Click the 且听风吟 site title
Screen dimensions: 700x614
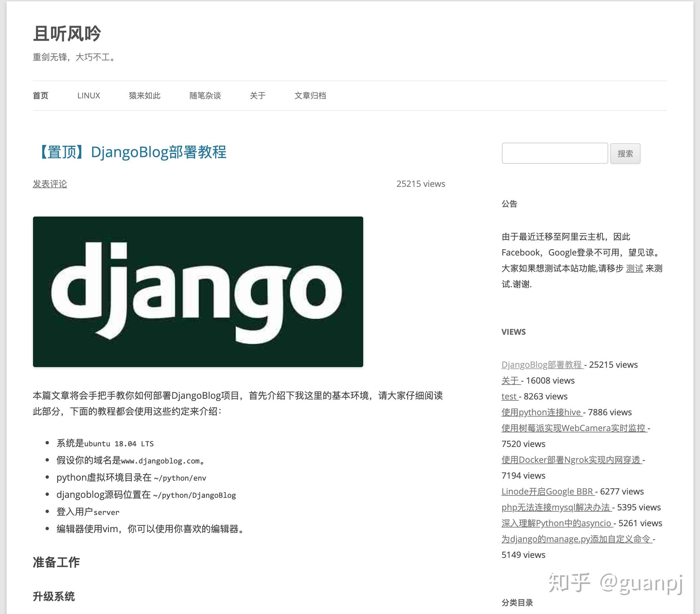click(x=67, y=34)
